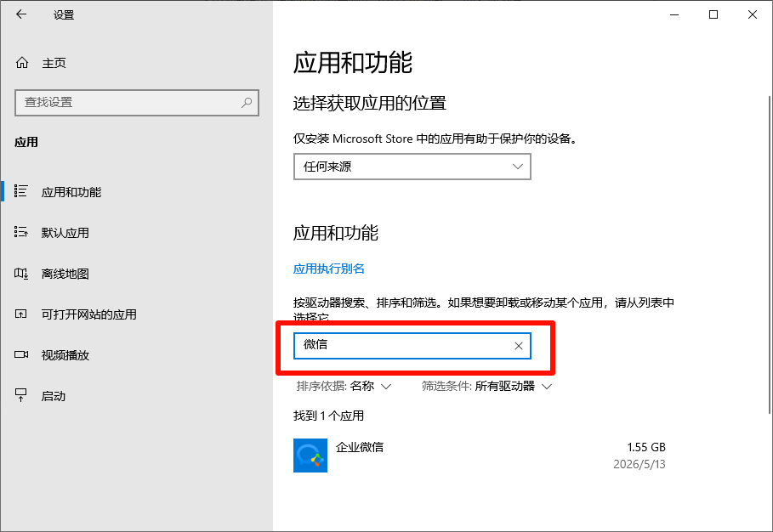Expand the 任何来源 dropdown
773x532 pixels.
(412, 167)
